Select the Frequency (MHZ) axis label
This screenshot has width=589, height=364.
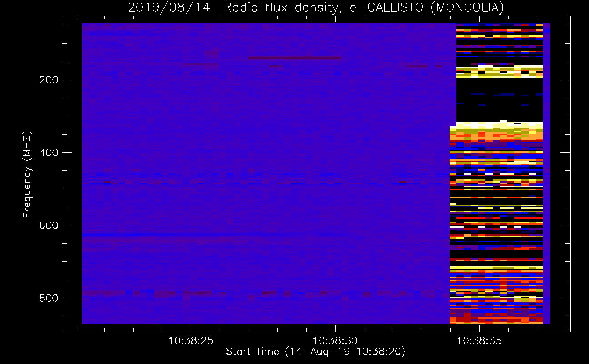[27, 175]
